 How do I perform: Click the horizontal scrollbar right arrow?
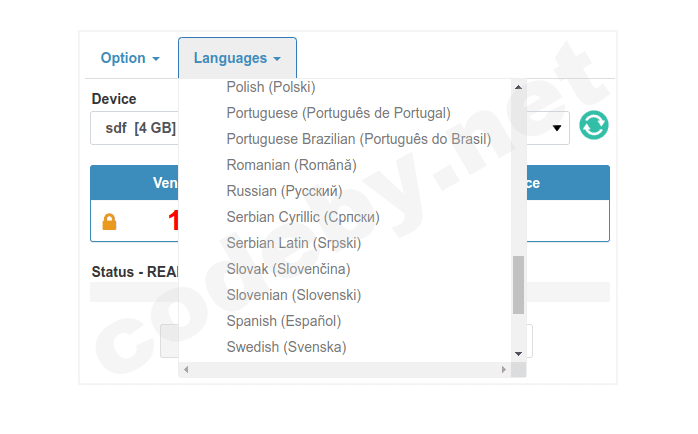pos(503,370)
